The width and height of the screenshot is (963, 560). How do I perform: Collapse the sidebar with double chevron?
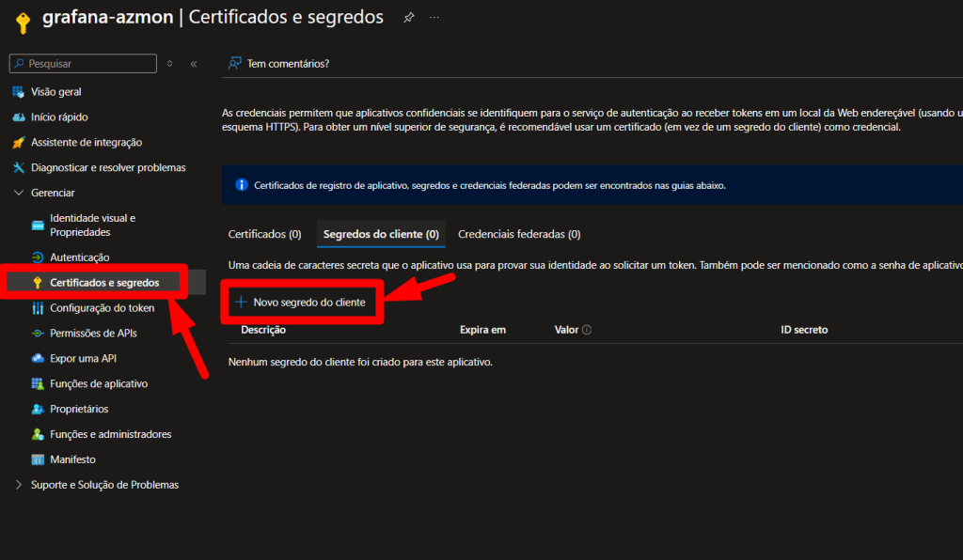coord(194,64)
